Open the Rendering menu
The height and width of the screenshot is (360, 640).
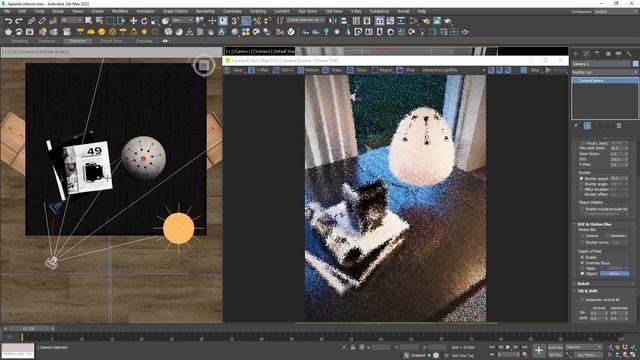[x=205, y=11]
